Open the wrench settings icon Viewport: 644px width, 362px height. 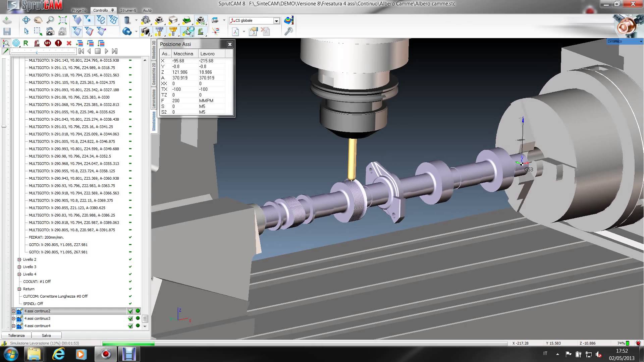(288, 32)
